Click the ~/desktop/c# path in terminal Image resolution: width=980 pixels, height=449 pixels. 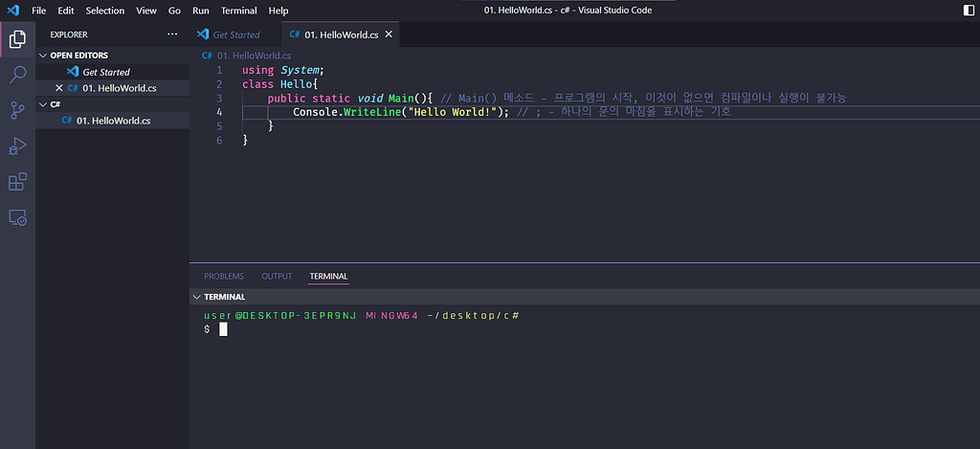473,316
